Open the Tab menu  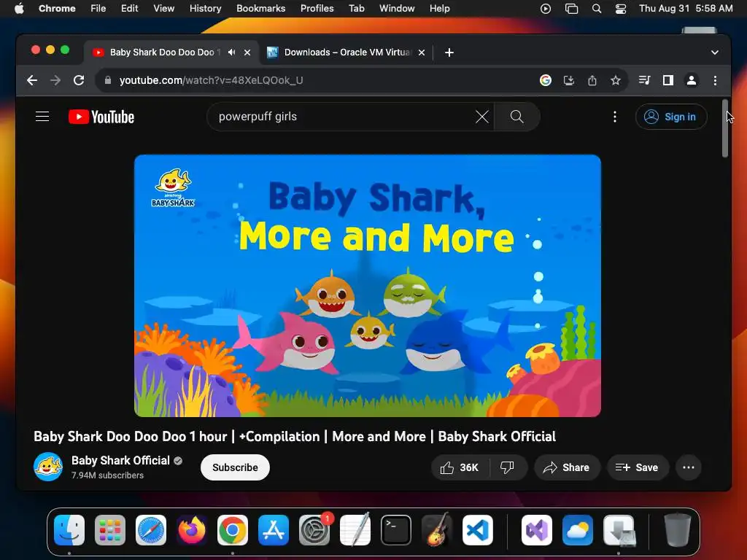(356, 9)
